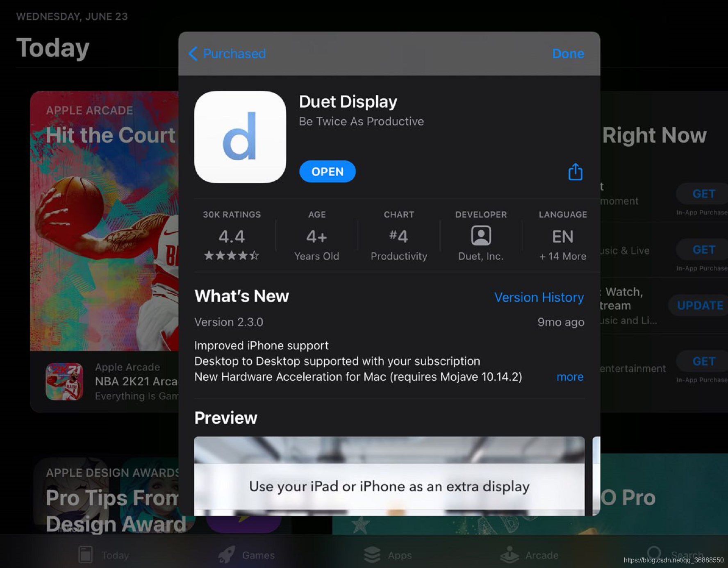728x568 pixels.
Task: Tap the Today page heading
Action: 52,48
